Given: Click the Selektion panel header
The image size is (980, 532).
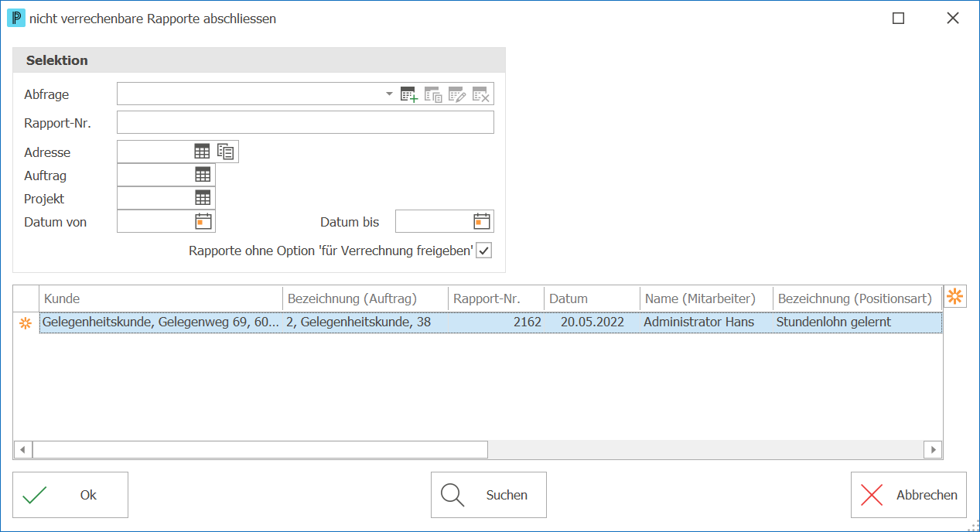Looking at the screenshot, I should coord(259,60).
